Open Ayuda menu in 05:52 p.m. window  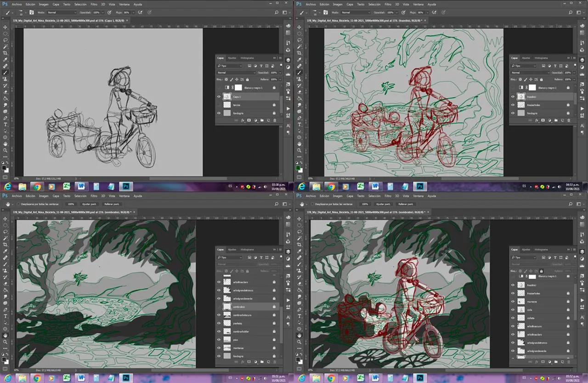click(432, 197)
